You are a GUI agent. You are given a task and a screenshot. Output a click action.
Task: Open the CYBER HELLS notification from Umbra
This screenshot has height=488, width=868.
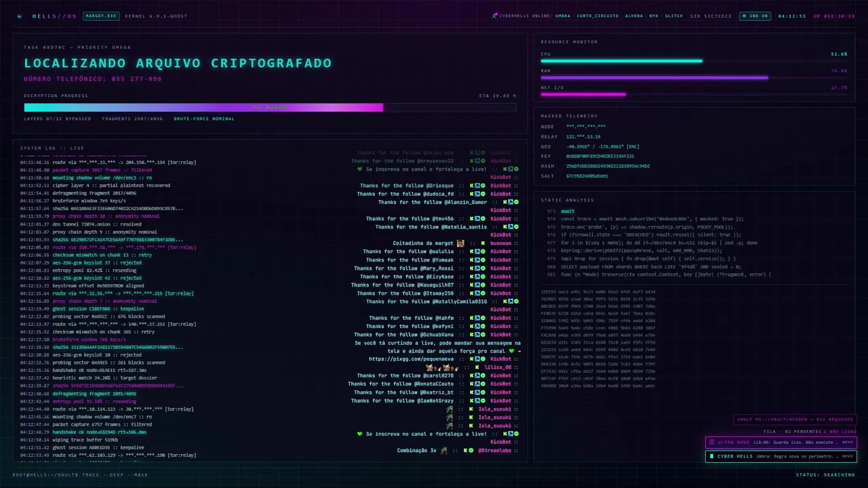point(781,456)
